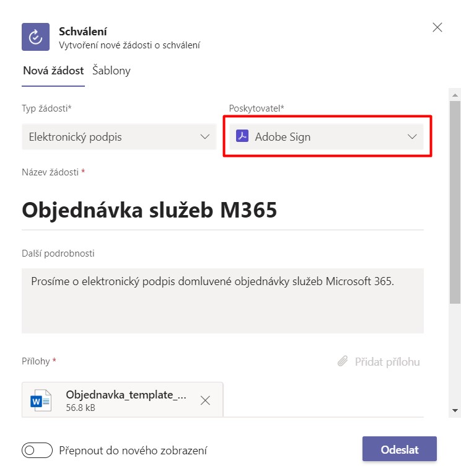Click the Další podrobnosti text area
Viewport: 461px width, 476px height.
pos(222,301)
